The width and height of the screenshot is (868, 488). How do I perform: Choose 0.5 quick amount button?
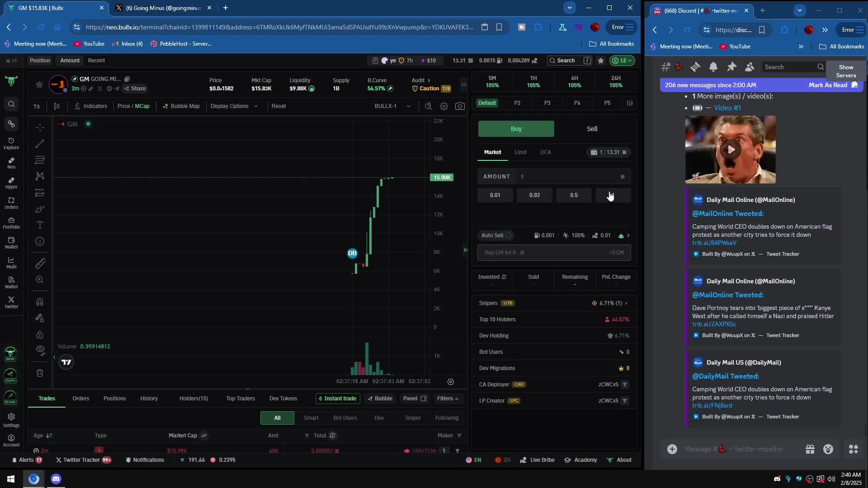(574, 195)
